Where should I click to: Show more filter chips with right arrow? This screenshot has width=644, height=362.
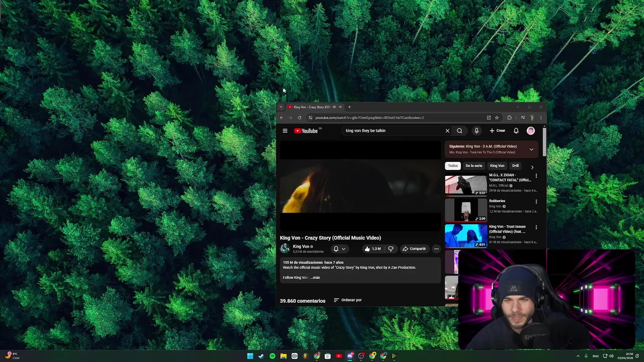[532, 167]
